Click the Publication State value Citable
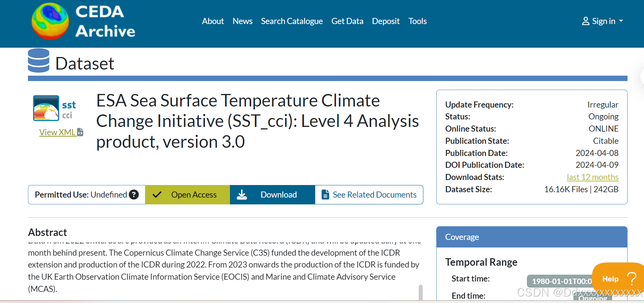The width and height of the screenshot is (644, 303). (x=606, y=141)
